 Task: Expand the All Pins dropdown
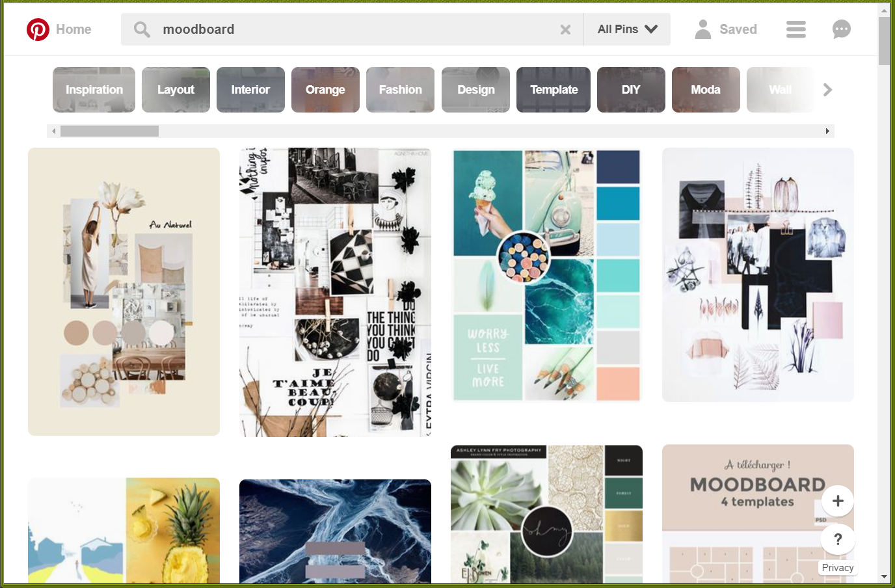[627, 29]
